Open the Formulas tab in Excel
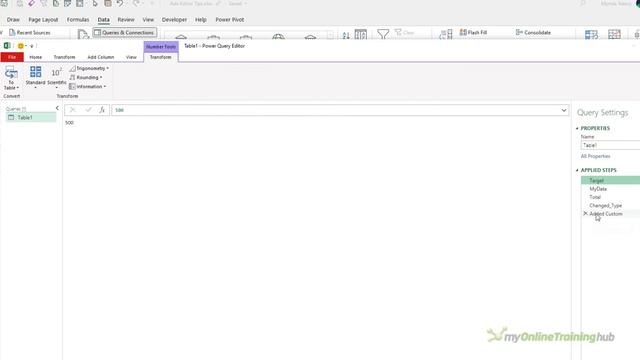The height and width of the screenshot is (360, 640). coord(78,20)
